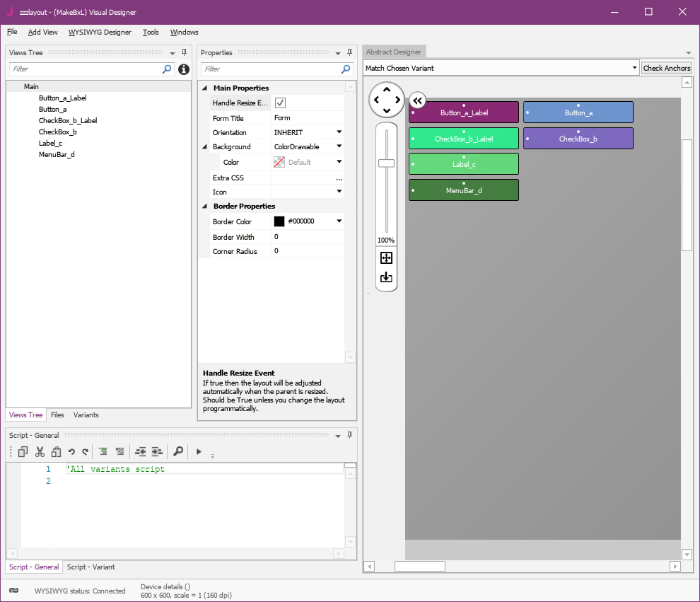Click the Color Default swatch
Viewport: 700px width, 602px height.
pyautogui.click(x=279, y=162)
